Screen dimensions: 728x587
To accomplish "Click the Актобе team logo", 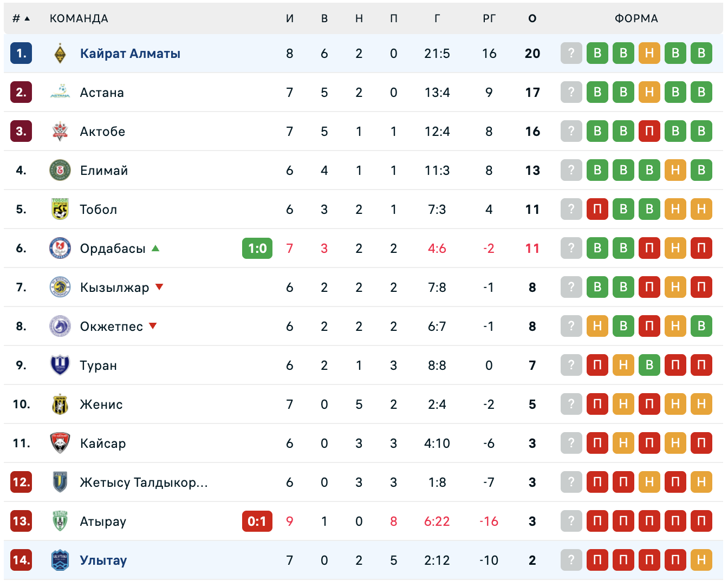I will pyautogui.click(x=60, y=131).
